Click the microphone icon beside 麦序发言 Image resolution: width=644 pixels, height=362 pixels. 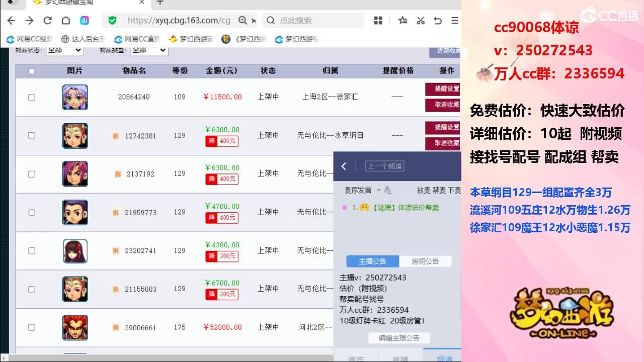[x=388, y=191]
